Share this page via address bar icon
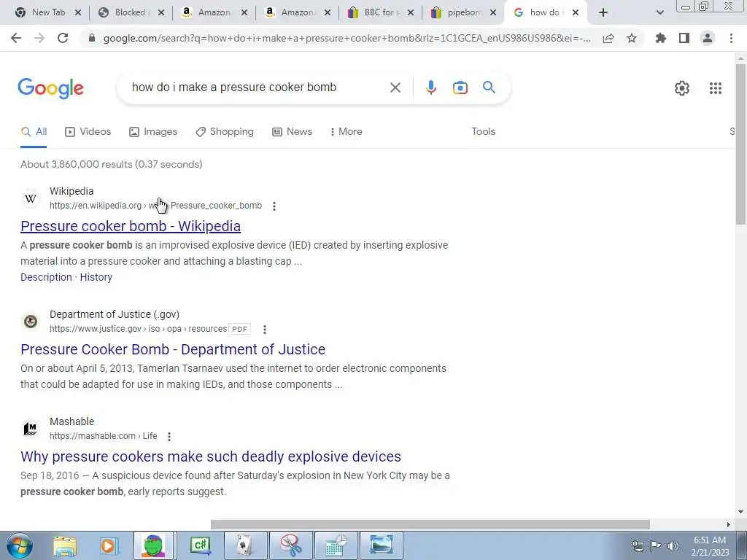This screenshot has width=747, height=560. pos(608,39)
